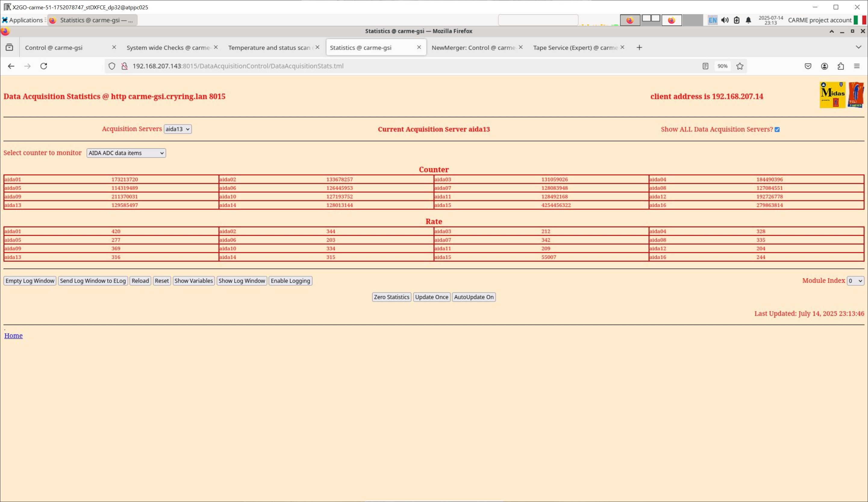Toggle Reader View icon in the address bar
Screen dimensions: 868x502
pos(705,66)
